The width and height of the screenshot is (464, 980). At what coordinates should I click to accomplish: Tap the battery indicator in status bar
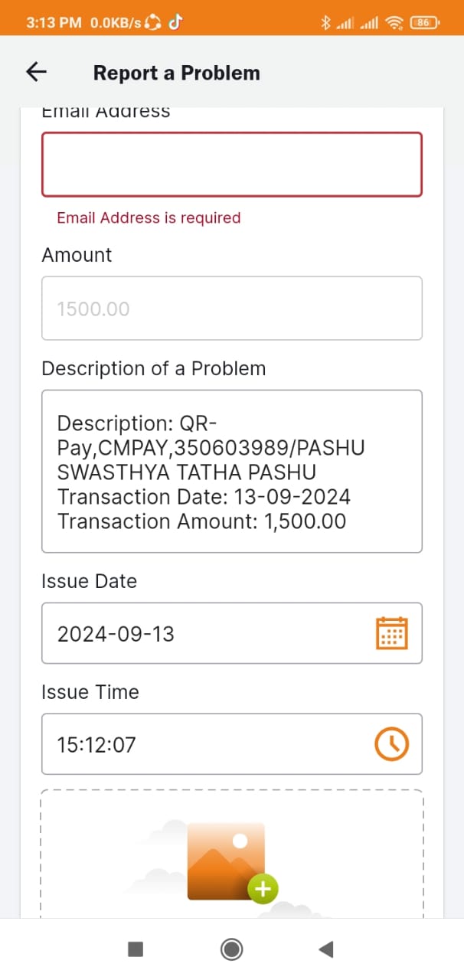425,23
